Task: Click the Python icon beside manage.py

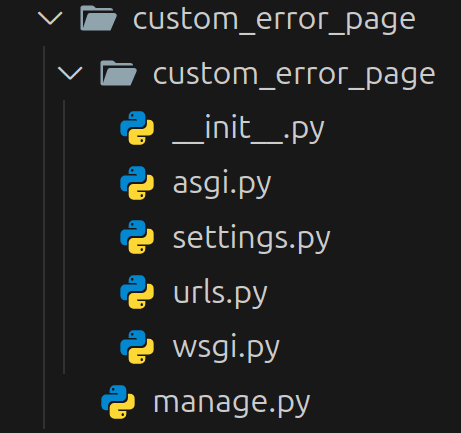Action: click(118, 402)
